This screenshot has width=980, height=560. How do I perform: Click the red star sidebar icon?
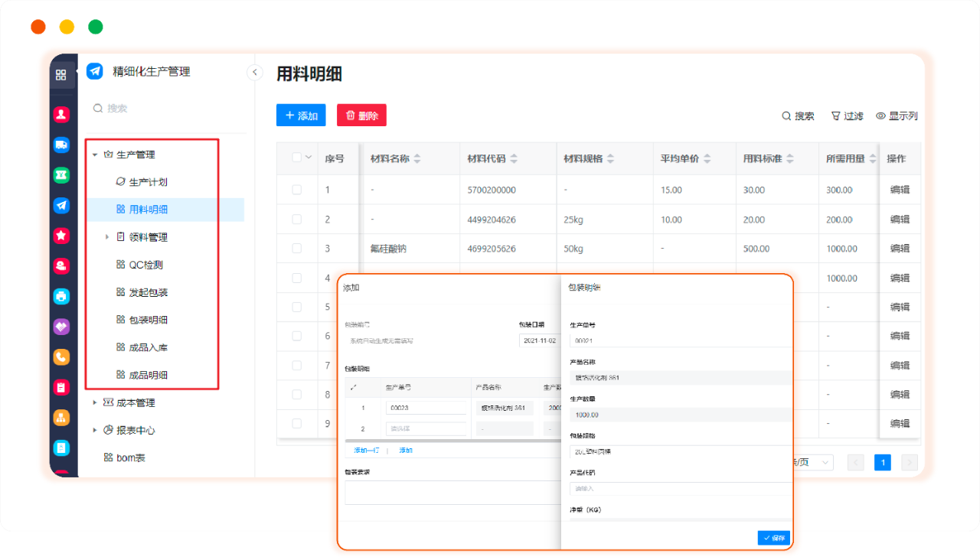[61, 236]
